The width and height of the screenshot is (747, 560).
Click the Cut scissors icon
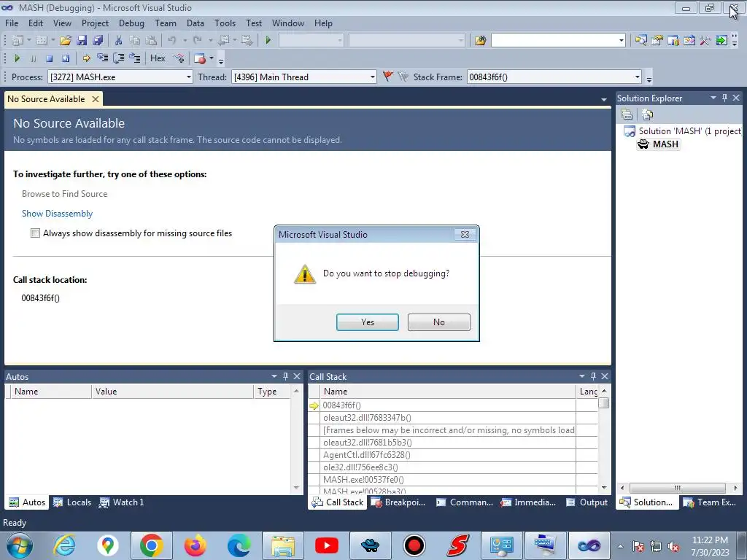(119, 41)
